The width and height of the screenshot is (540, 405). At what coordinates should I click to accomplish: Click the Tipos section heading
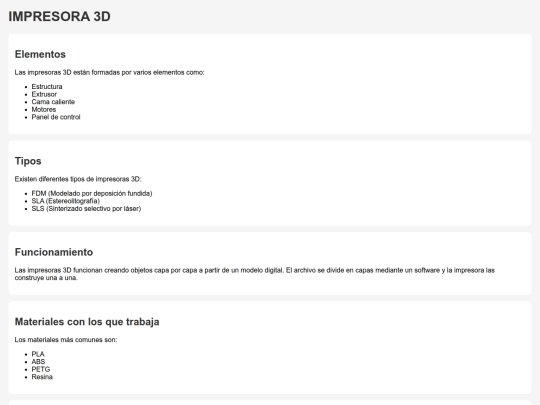28,161
